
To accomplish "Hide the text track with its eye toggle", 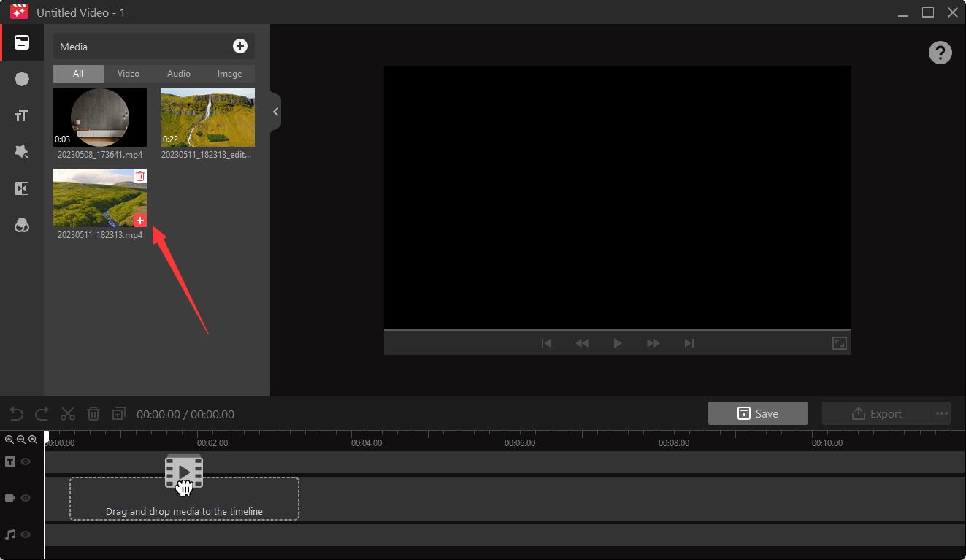I will (25, 461).
